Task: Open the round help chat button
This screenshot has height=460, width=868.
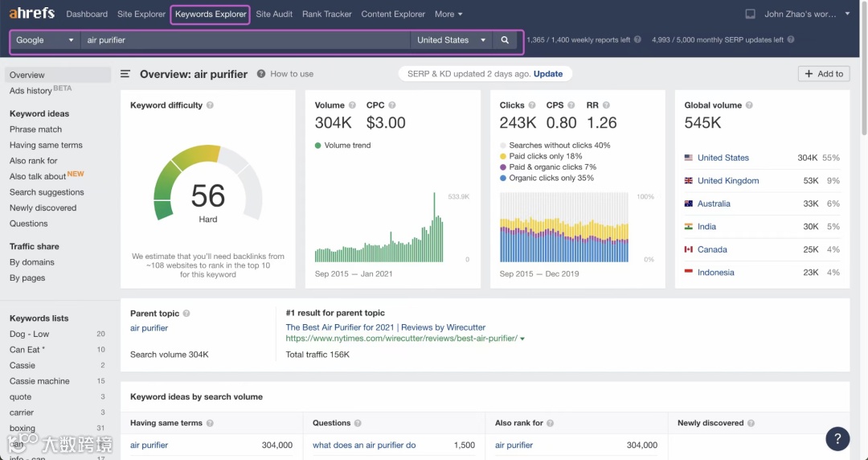Action: 837,438
